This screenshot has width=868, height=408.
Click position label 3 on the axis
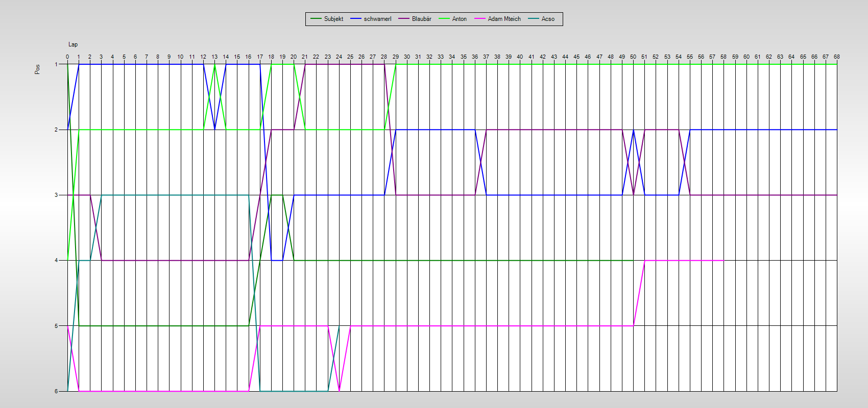coord(56,195)
